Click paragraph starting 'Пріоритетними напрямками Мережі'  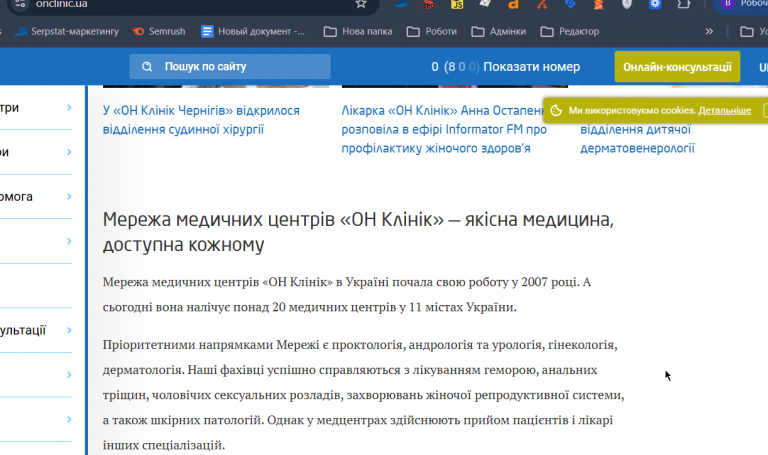click(x=363, y=395)
